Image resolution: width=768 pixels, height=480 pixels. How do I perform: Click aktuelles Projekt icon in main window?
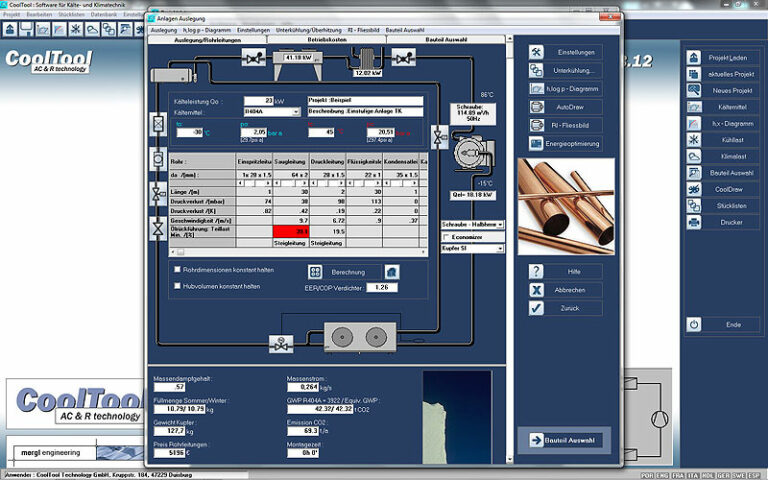point(694,74)
